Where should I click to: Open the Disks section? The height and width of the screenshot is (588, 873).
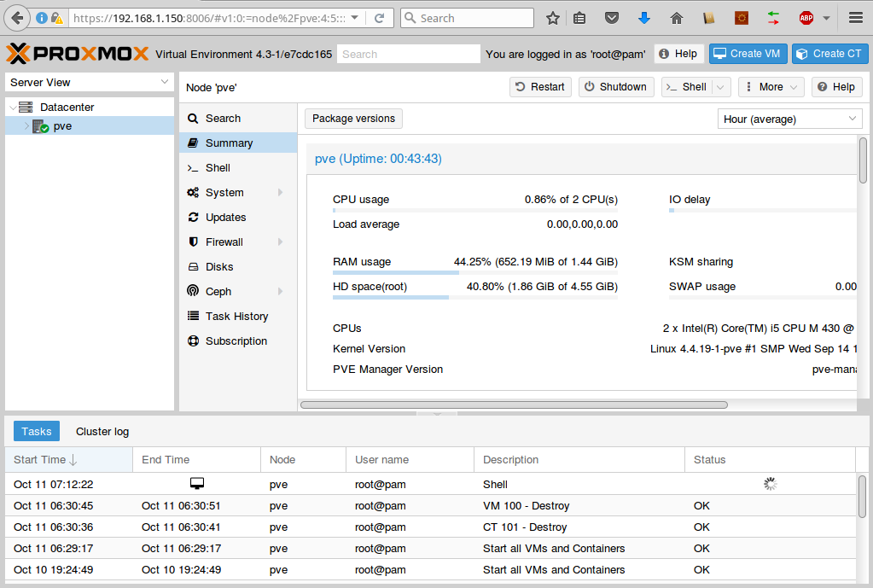pos(238,267)
